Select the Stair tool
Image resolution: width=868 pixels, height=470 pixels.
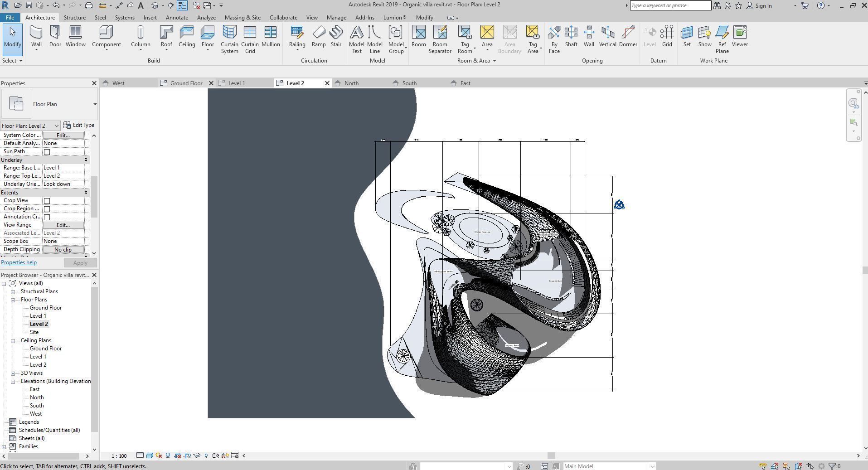(x=336, y=36)
